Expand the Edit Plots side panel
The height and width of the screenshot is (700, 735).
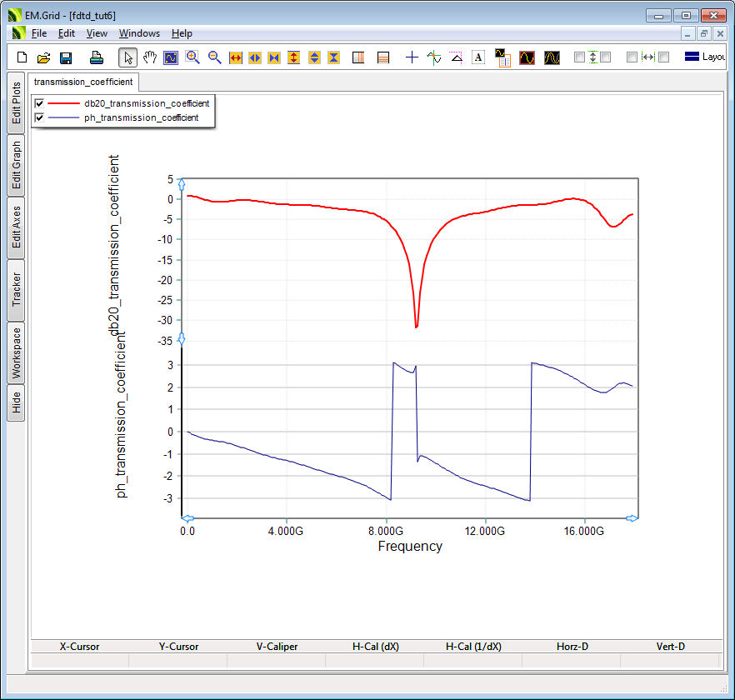16,102
